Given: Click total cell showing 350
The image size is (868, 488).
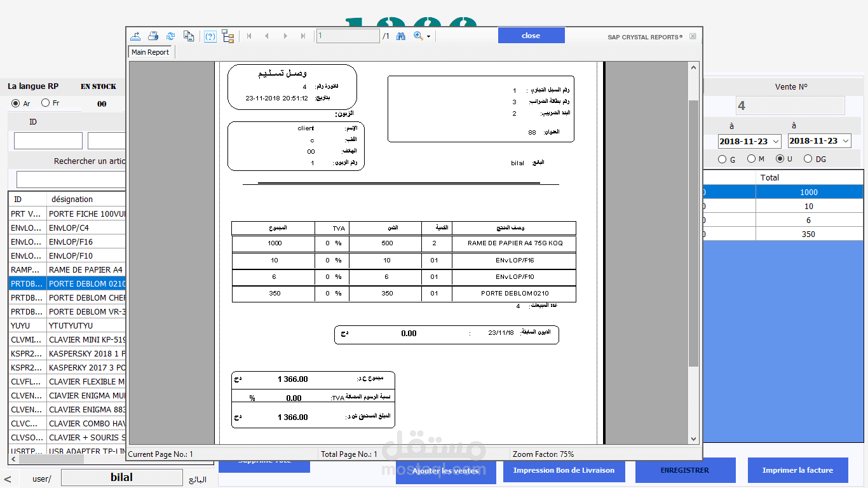Looking at the screenshot, I should click(809, 234).
